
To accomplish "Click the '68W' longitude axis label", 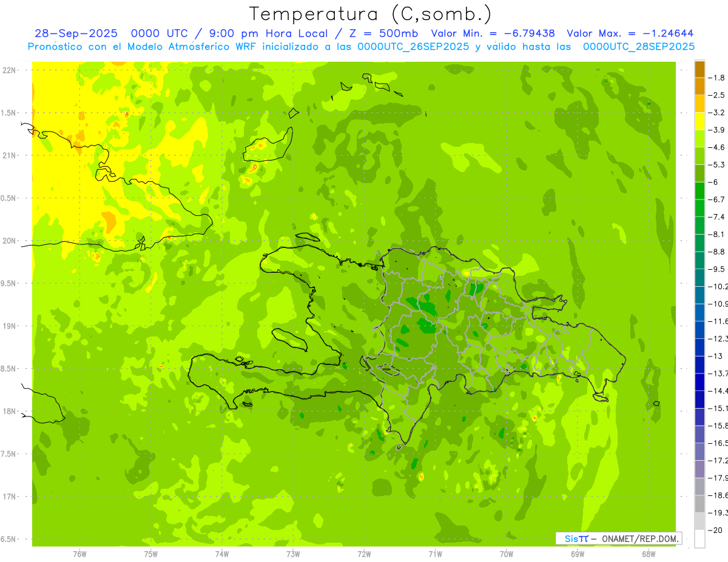I will coord(649,555).
